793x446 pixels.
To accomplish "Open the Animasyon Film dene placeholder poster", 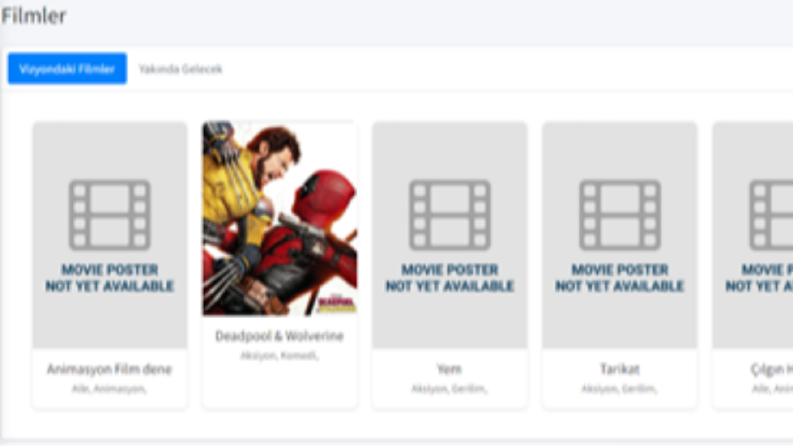I will coord(110,235).
